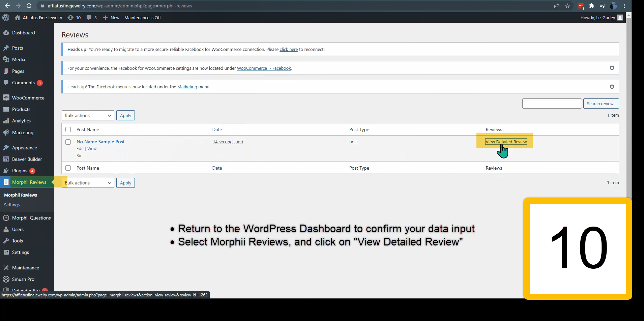The height and width of the screenshot is (321, 644).
Task: Open Morphii Reviews submenu Settings
Action: click(x=12, y=205)
